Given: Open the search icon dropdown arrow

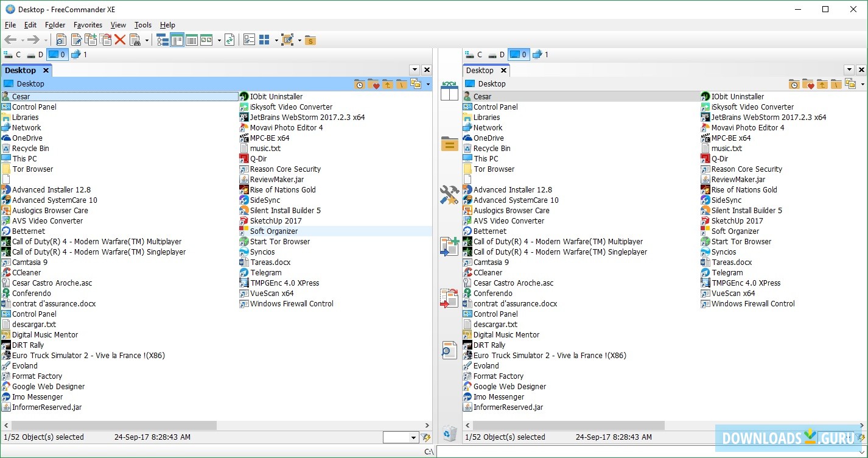Looking at the screenshot, I should pyautogui.click(x=147, y=41).
